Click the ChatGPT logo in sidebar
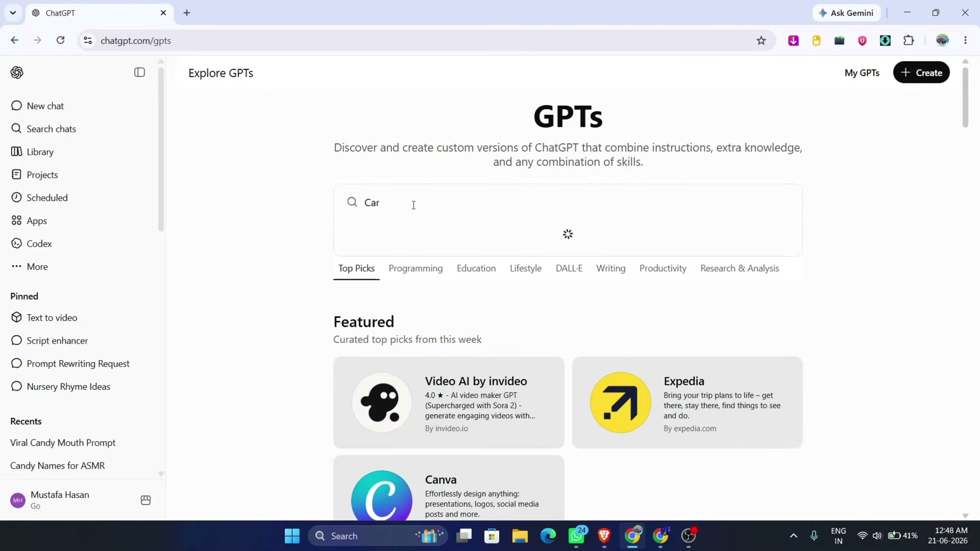Screen dimensions: 980x551 pyautogui.click(x=17, y=72)
